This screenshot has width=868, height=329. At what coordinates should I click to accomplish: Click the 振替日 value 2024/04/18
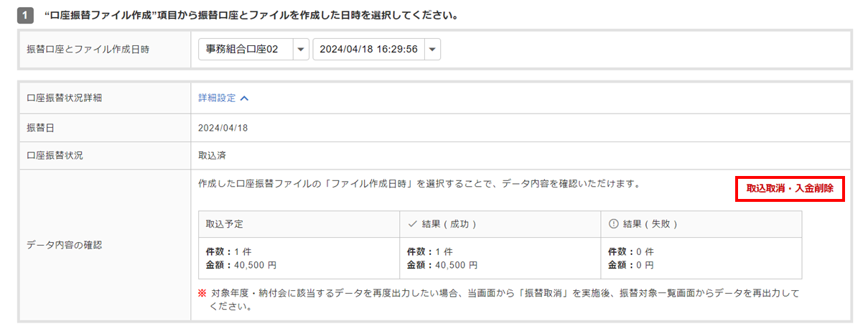tap(223, 128)
